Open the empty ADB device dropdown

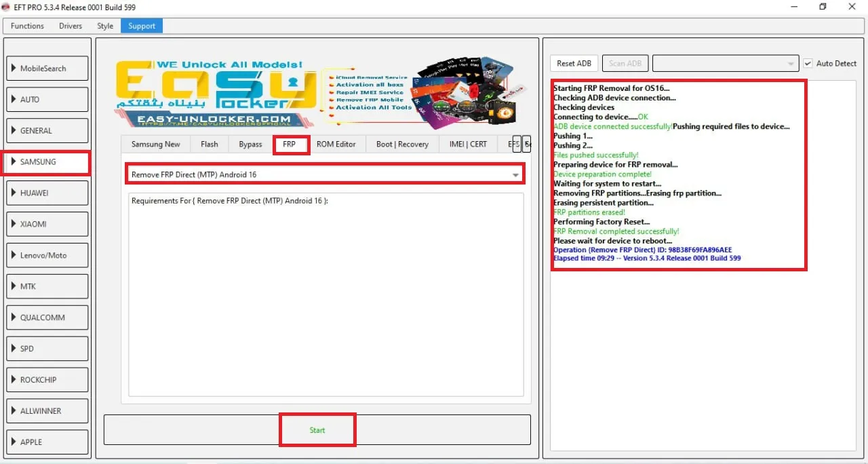coord(724,63)
